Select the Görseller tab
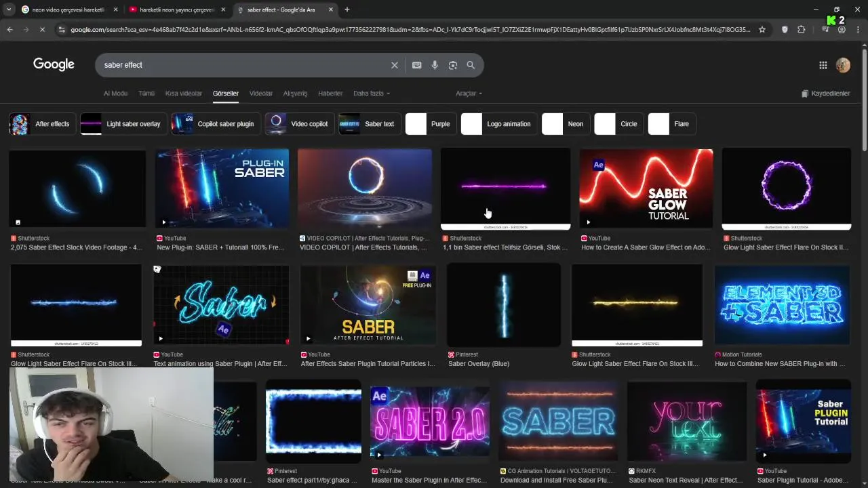Image resolution: width=868 pixels, height=488 pixels. pyautogui.click(x=226, y=94)
